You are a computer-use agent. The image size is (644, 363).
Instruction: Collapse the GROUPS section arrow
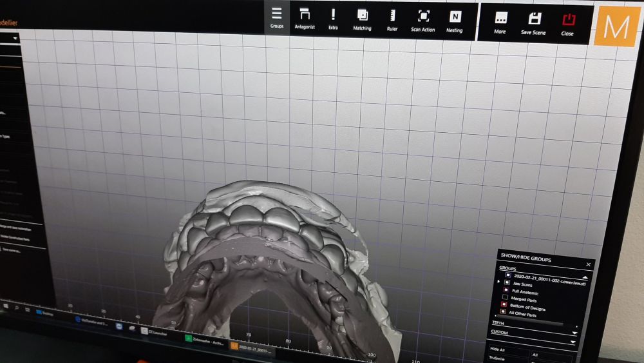coord(585,277)
